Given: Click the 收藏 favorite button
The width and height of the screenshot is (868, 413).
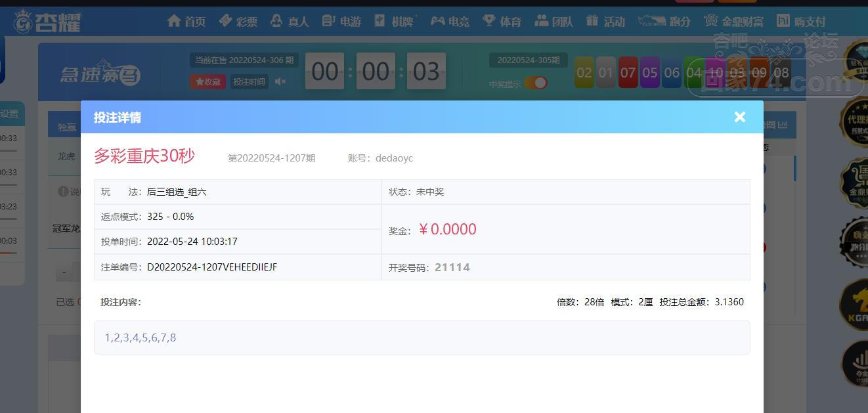Looking at the screenshot, I should (208, 81).
